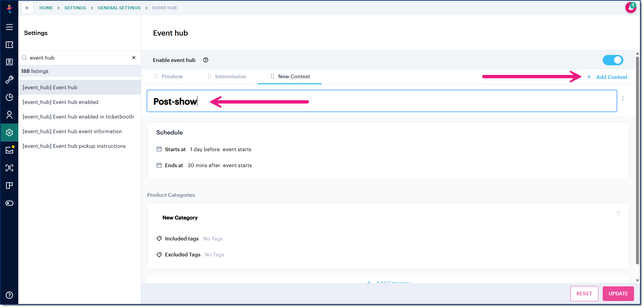Click the UPDATE button

point(618,293)
